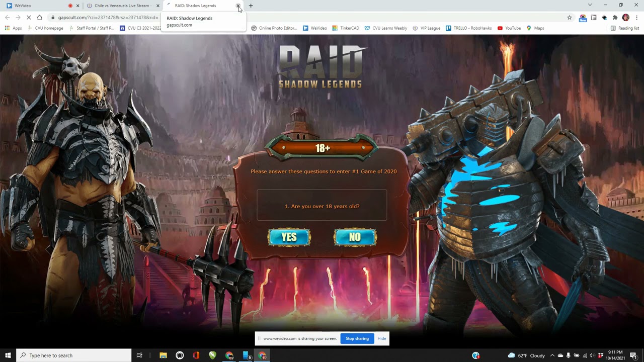Open the TinkerCAD bookmark

[x=346, y=28]
